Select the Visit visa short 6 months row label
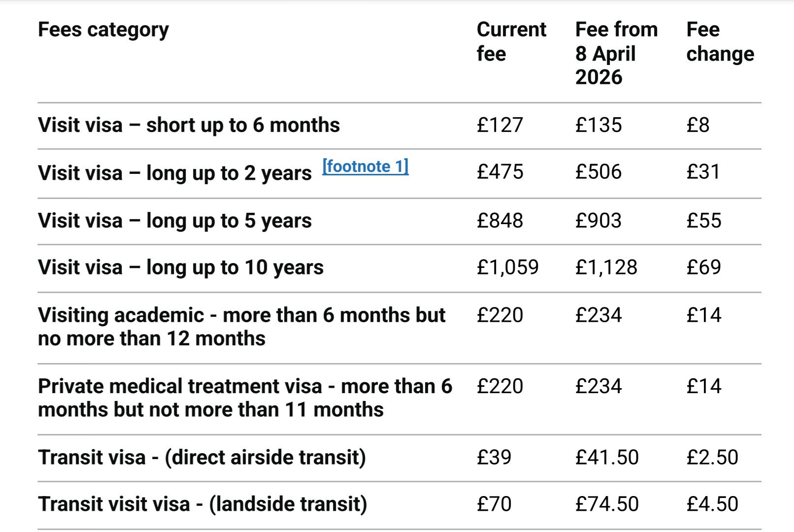794x532 pixels. pos(189,125)
